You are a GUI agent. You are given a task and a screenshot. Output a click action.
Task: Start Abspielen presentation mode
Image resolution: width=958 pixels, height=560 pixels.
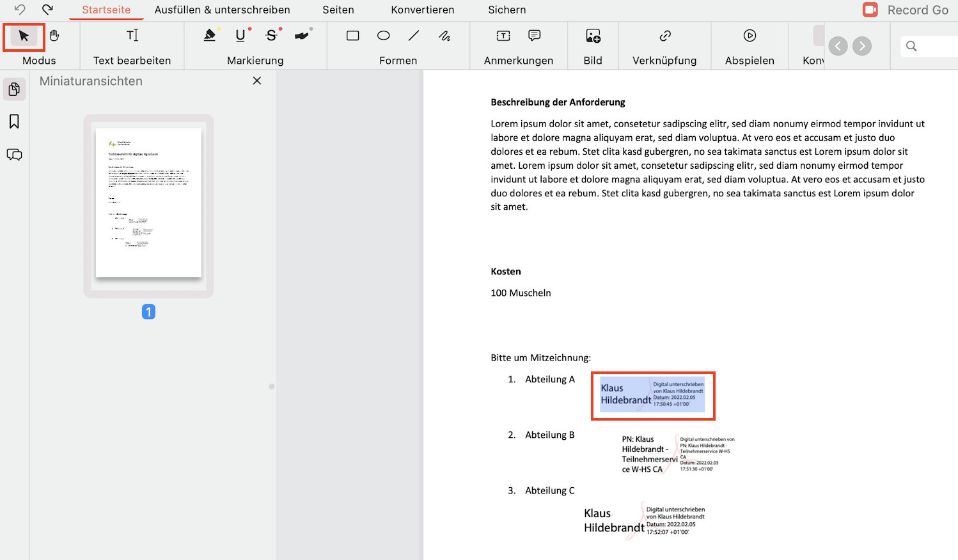point(750,36)
